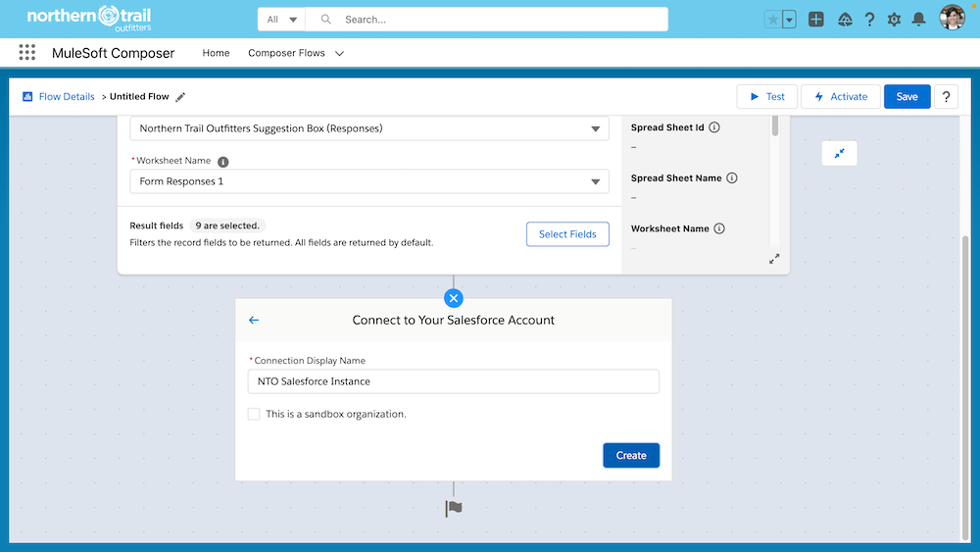
Task: Go back with the left arrow
Action: click(x=254, y=320)
